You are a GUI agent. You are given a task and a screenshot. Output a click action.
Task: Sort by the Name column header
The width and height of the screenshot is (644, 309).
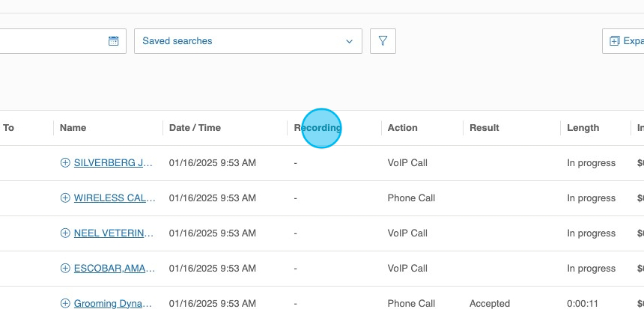tap(73, 128)
